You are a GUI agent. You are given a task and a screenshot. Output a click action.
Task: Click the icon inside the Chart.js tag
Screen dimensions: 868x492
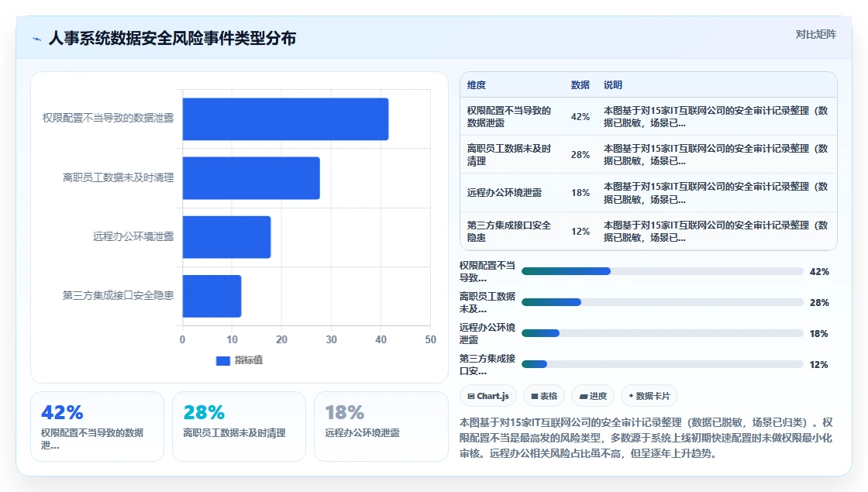[471, 396]
